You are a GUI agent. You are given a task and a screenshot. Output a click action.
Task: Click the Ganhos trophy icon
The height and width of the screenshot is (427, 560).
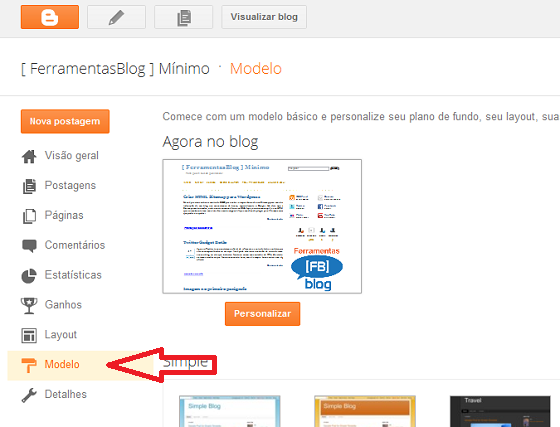(x=29, y=305)
